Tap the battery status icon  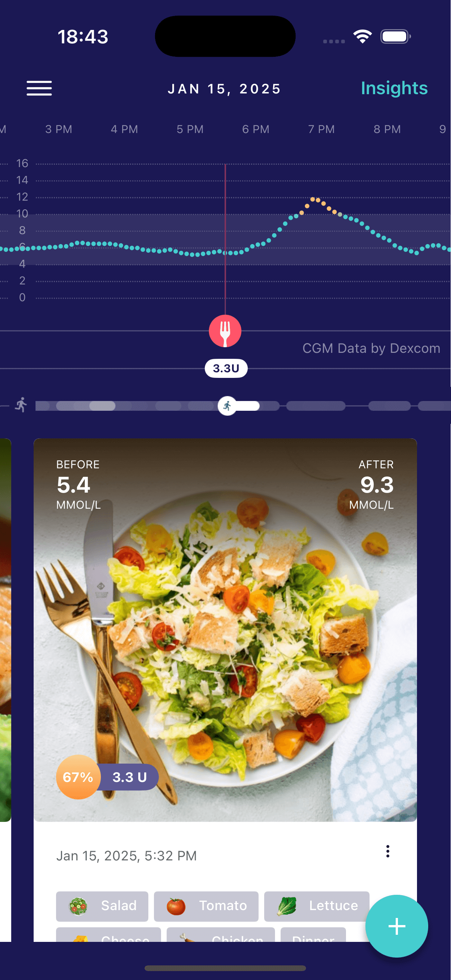pos(395,37)
